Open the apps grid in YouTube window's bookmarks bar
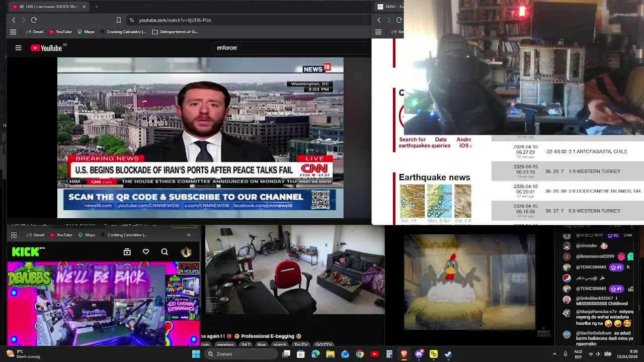 (13, 32)
